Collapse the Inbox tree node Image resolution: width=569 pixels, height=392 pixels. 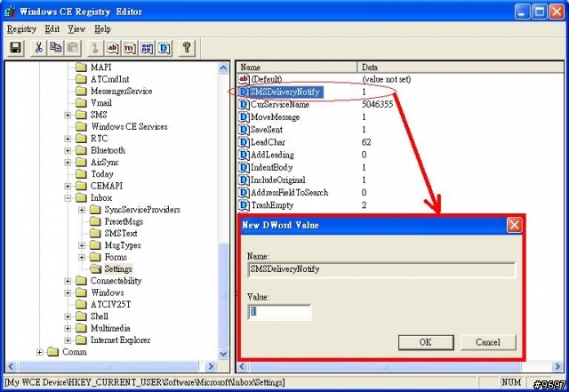68,198
